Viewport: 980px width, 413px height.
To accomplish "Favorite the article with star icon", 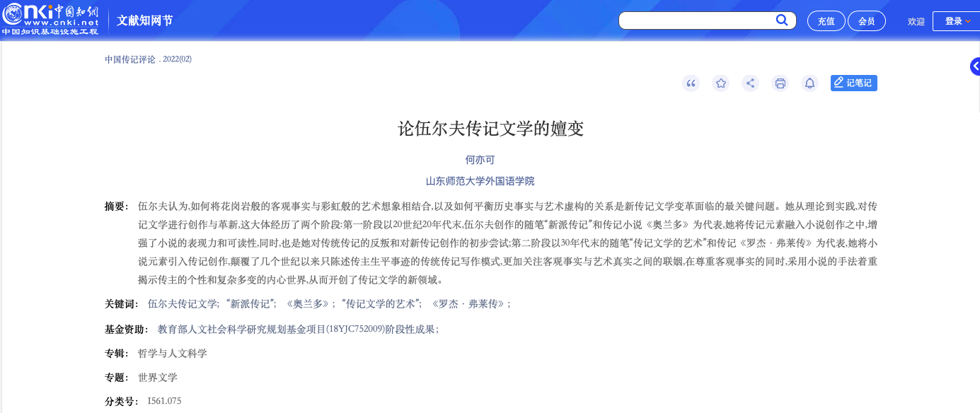I will (720, 83).
